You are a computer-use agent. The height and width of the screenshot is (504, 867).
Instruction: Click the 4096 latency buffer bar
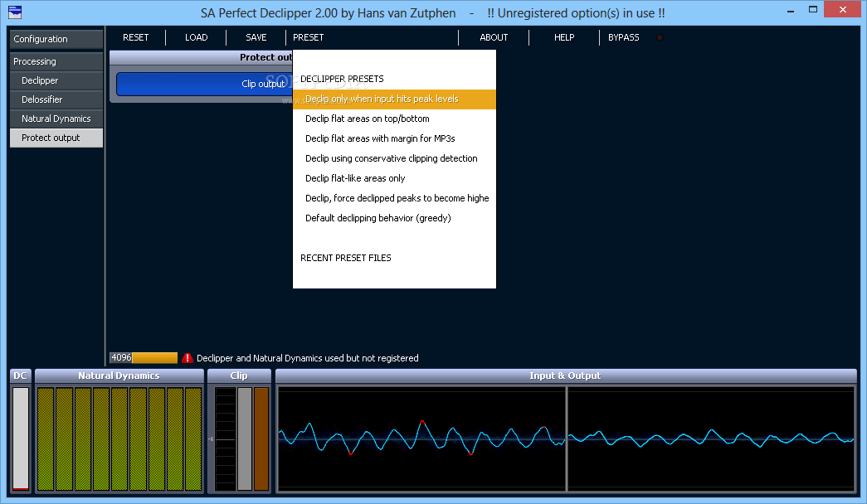(144, 358)
